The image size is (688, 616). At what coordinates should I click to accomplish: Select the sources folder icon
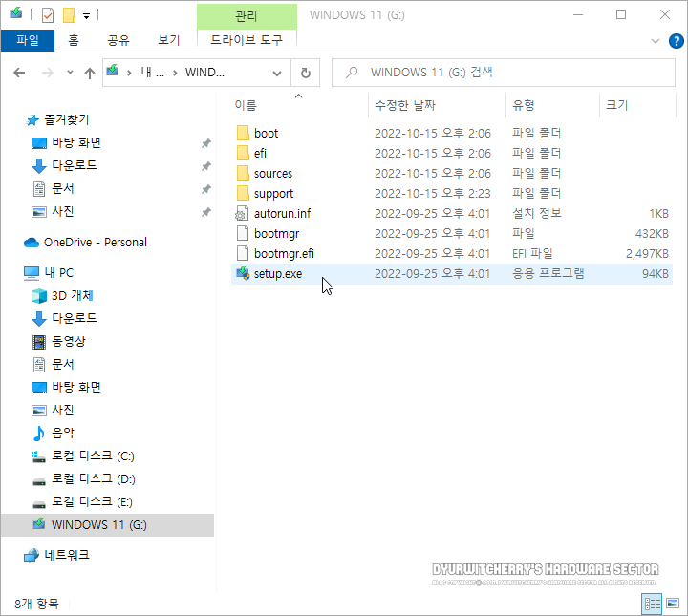pyautogui.click(x=243, y=173)
